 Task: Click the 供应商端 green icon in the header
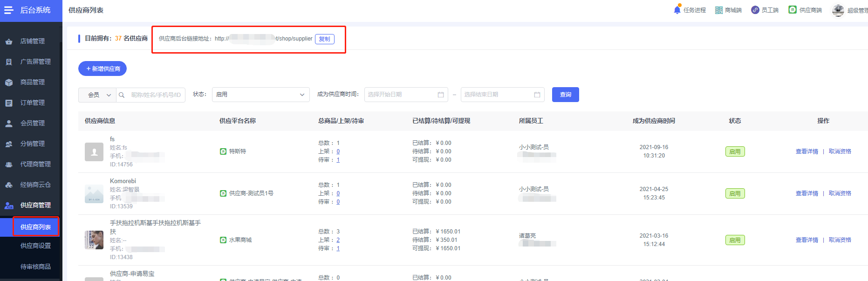793,10
